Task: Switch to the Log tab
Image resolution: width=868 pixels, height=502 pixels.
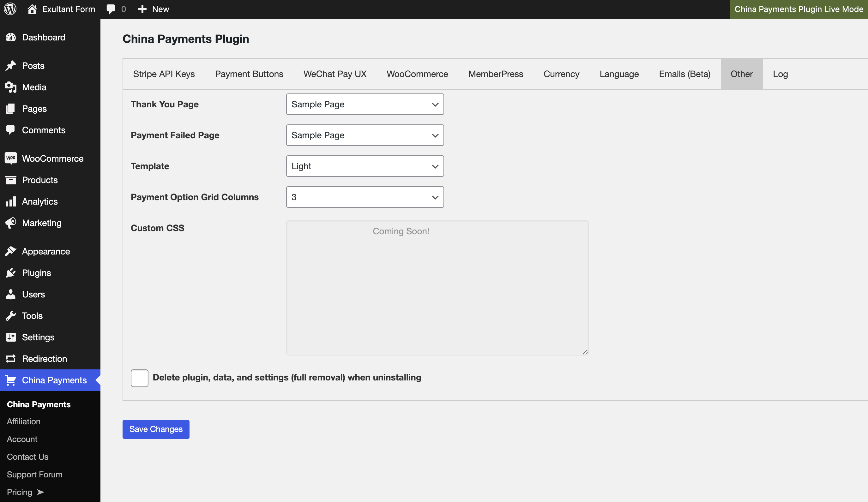Action: coord(780,74)
